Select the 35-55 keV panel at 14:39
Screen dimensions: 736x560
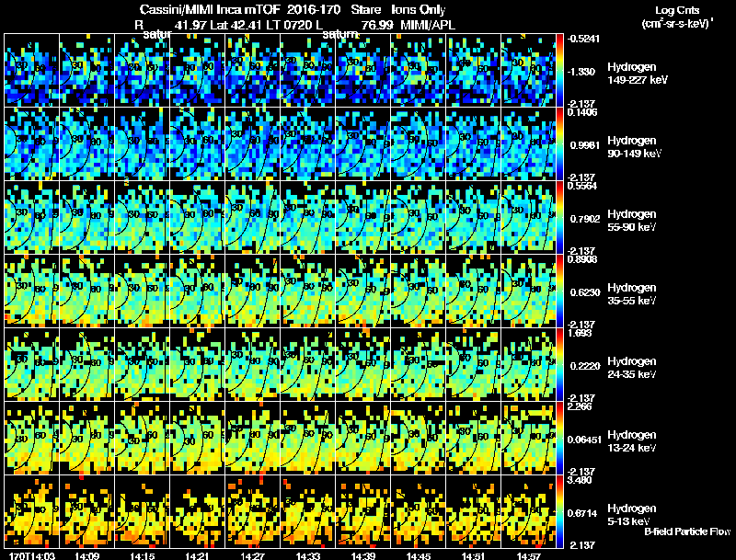point(362,291)
